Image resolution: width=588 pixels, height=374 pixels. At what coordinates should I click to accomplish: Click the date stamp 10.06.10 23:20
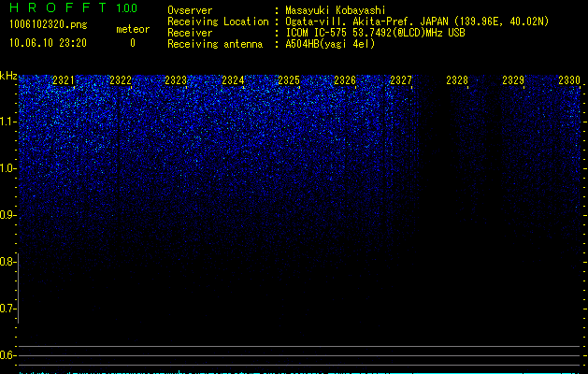tap(48, 43)
